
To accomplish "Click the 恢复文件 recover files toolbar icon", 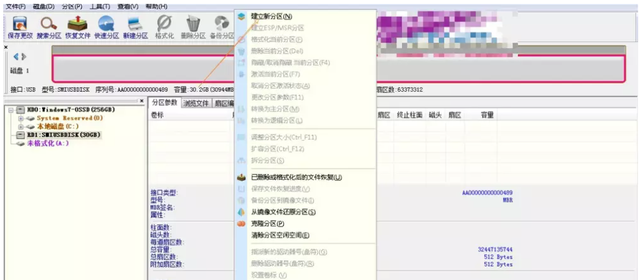I will point(77,23).
